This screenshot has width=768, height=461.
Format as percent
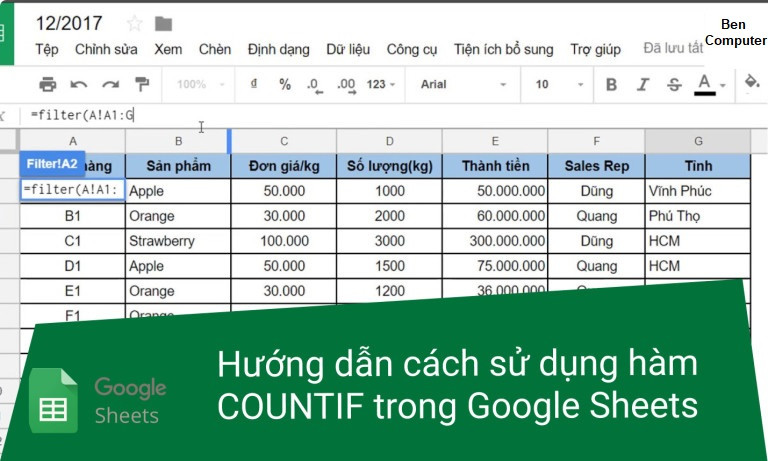pos(285,84)
